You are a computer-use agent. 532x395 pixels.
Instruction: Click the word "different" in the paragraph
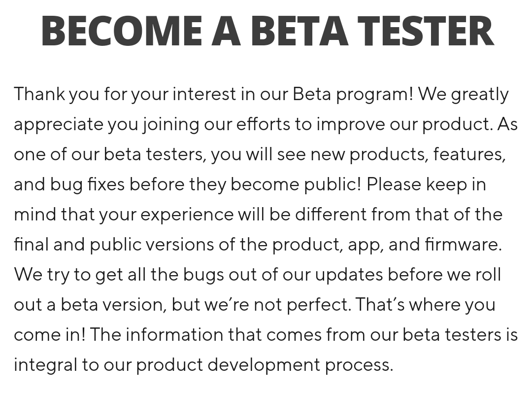(331, 215)
